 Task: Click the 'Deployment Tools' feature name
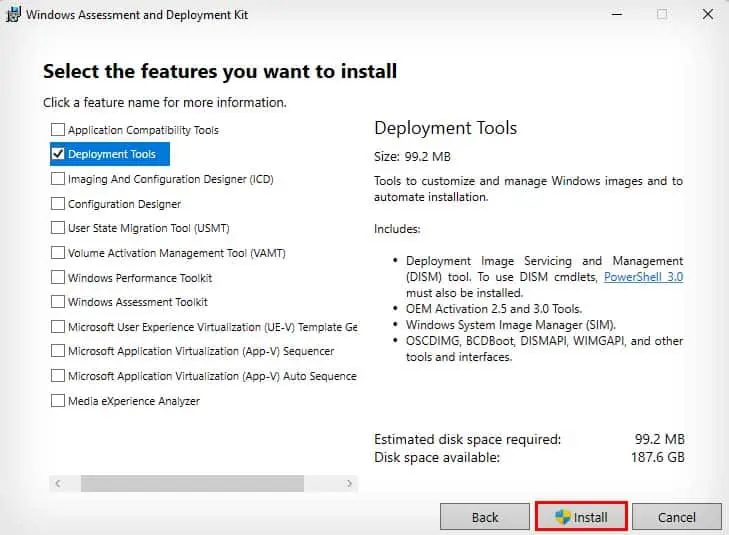[112, 154]
